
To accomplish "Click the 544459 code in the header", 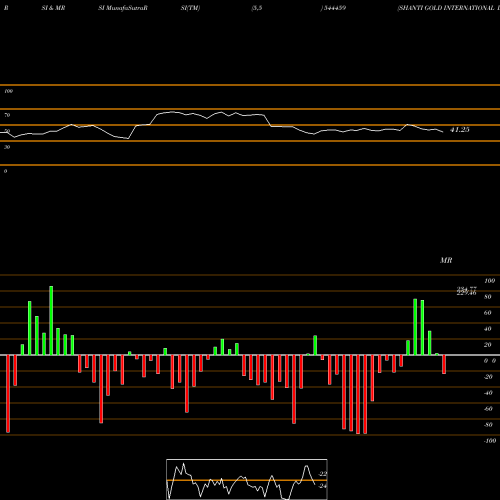I will click(x=334, y=8).
